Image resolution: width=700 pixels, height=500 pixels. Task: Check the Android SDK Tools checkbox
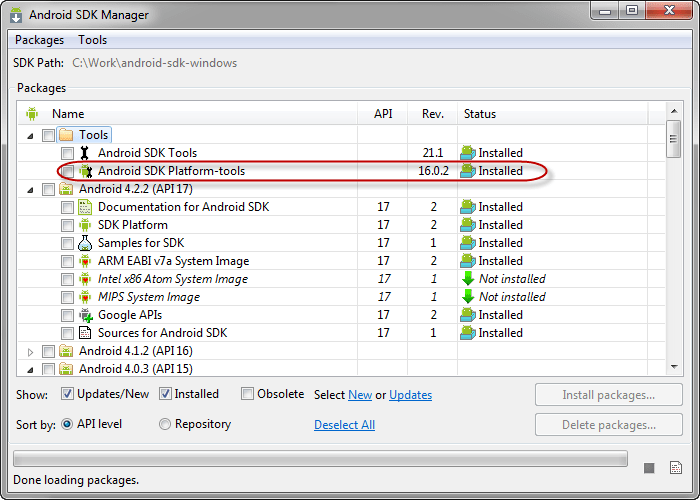(x=67, y=153)
